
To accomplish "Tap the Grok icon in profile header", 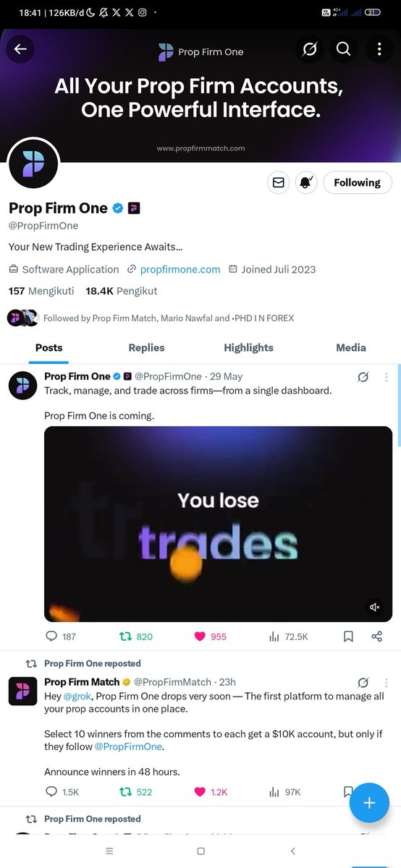I will pyautogui.click(x=309, y=49).
